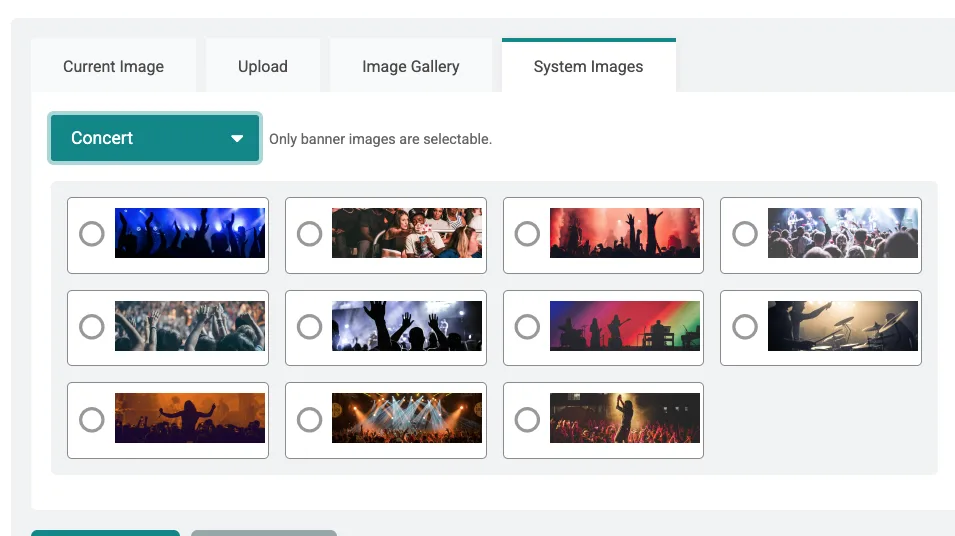Click the blue-lit raised hands crowd thumbnail
Screen dimensions: 955x536
coord(190,233)
